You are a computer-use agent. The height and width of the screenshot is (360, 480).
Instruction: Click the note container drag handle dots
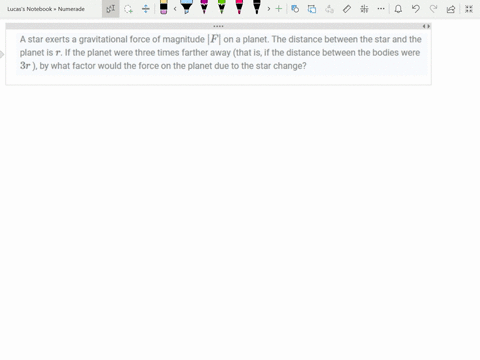point(218,26)
